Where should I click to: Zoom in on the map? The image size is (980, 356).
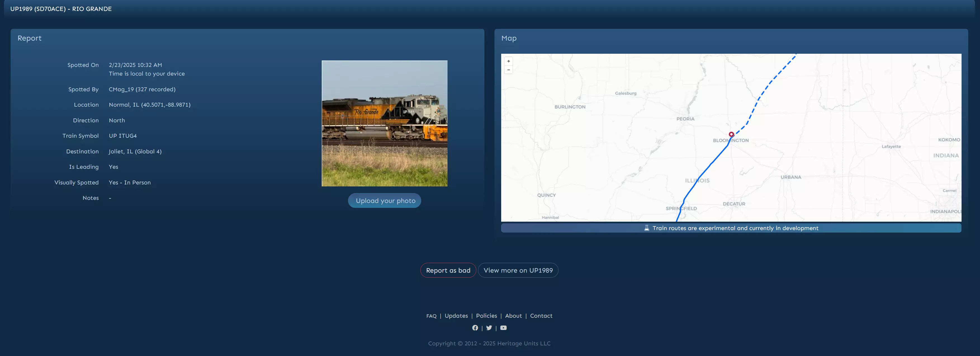pos(508,61)
